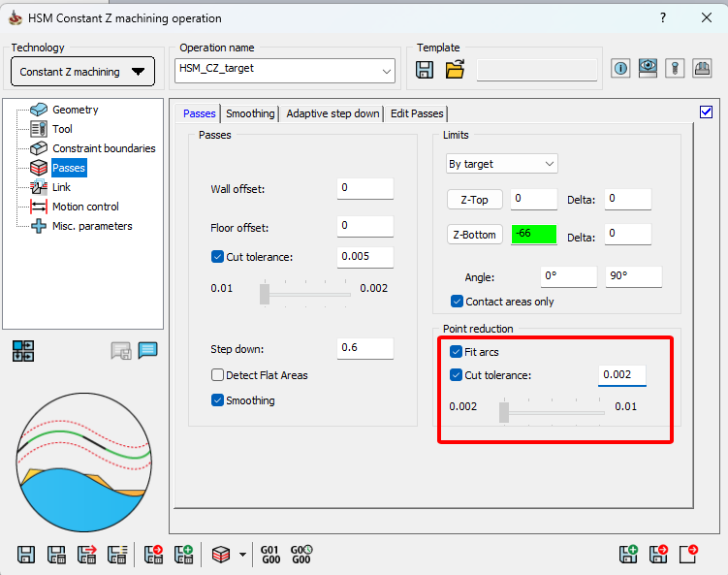Open the Load template folder icon
The height and width of the screenshot is (575, 728).
coord(455,69)
